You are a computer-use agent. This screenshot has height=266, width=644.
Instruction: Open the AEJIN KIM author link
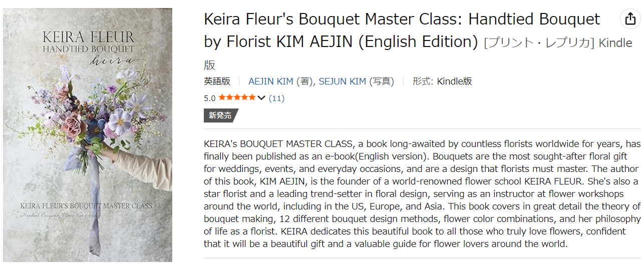pos(271,81)
